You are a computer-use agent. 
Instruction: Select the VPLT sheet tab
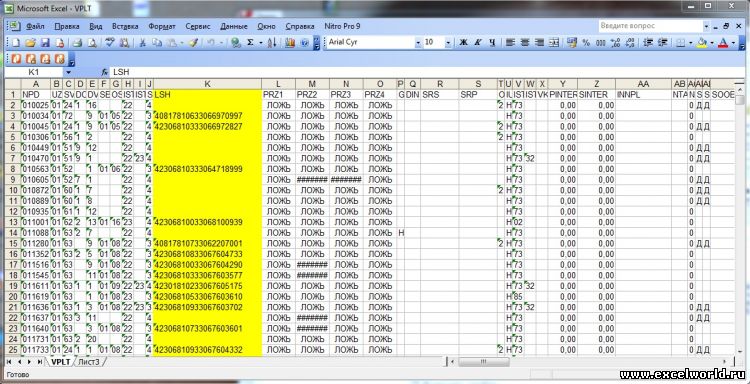(60, 362)
